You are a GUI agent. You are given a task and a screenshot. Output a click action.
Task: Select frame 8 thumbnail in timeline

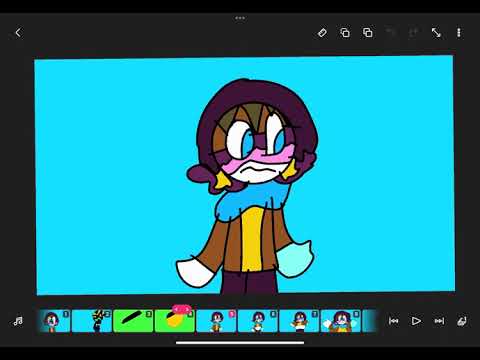341,321
